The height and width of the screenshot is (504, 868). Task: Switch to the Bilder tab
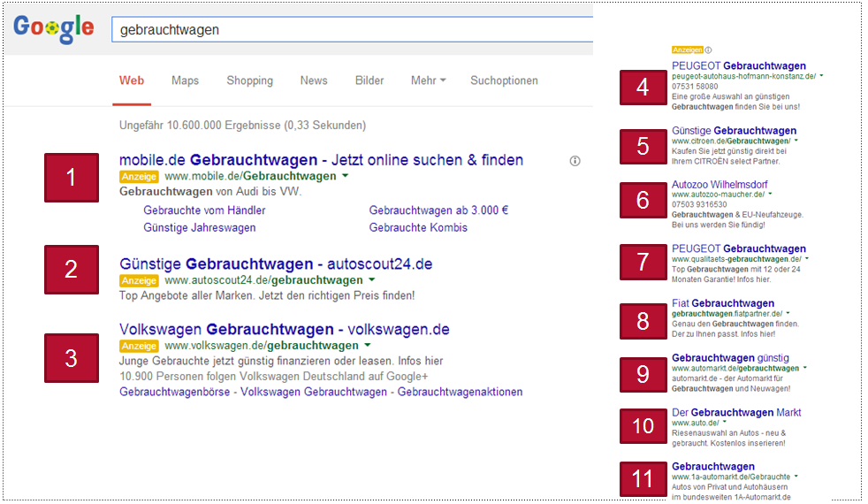point(369,80)
